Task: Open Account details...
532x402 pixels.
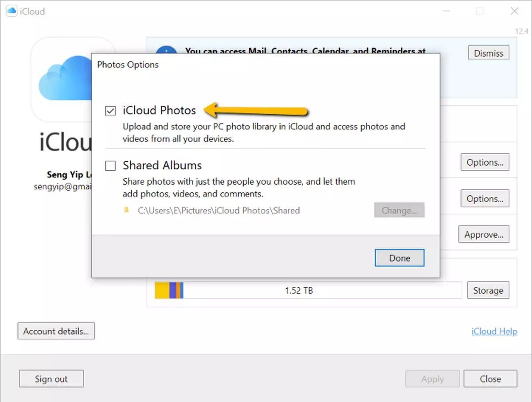Action: click(x=56, y=331)
